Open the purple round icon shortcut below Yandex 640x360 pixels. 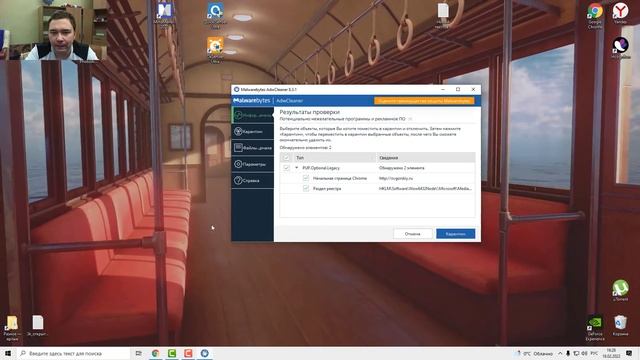620,47
